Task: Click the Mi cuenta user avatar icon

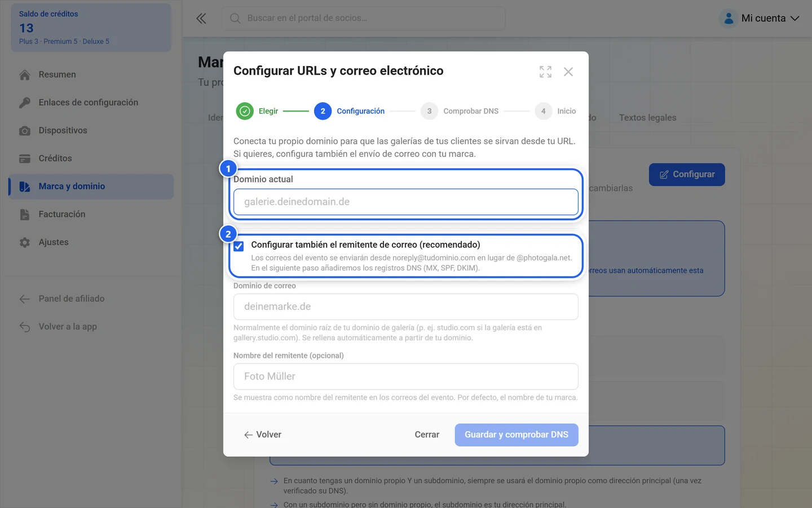Action: 729,19
